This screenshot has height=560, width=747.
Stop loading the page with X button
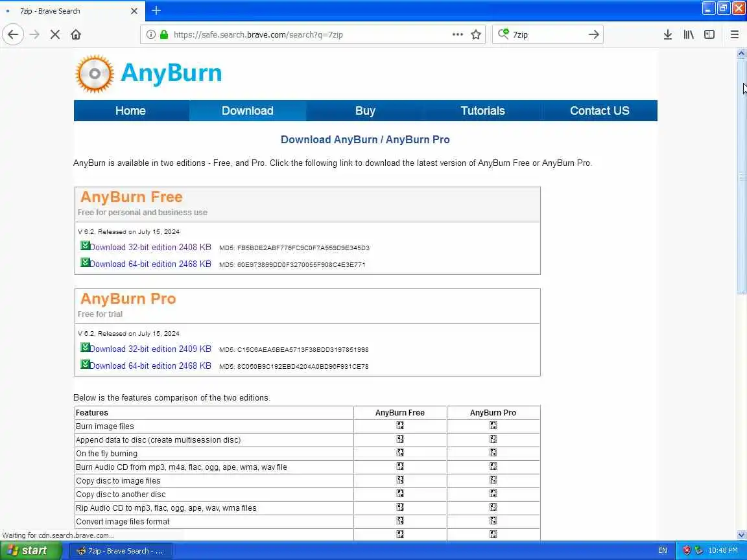tap(54, 34)
